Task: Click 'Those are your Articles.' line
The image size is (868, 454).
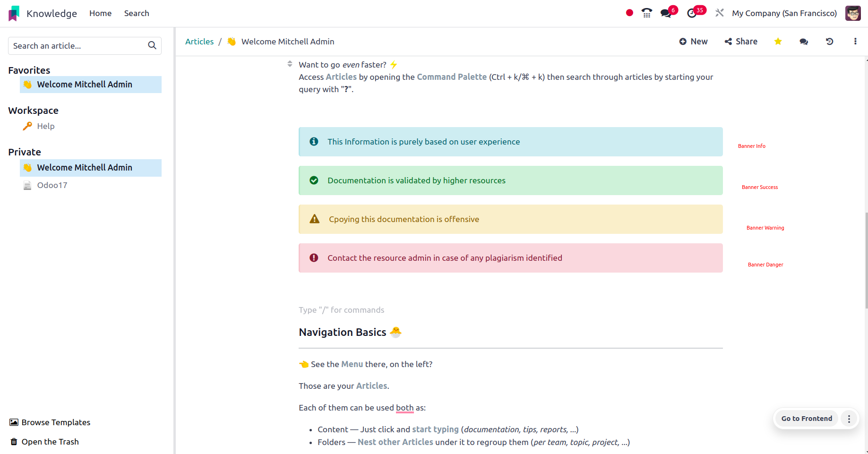Action: [x=344, y=386]
